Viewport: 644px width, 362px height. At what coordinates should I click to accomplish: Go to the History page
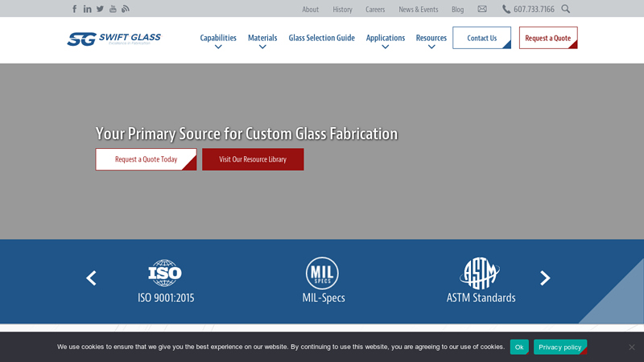point(342,10)
